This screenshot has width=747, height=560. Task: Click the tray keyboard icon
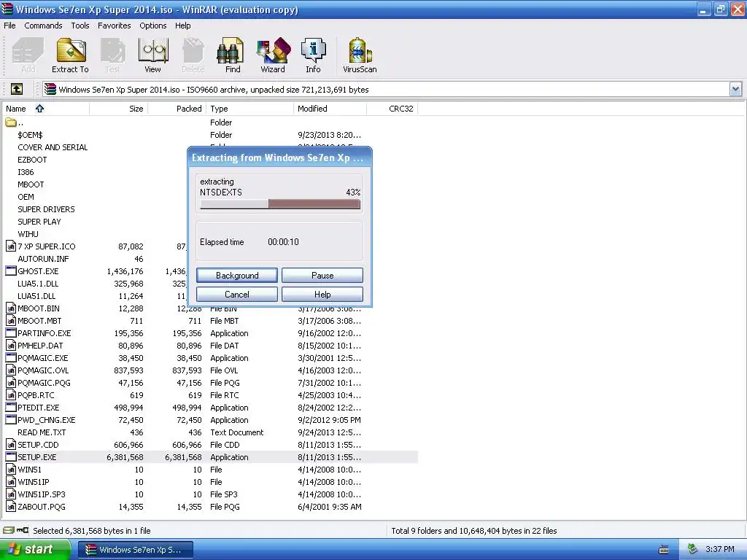pos(664,550)
